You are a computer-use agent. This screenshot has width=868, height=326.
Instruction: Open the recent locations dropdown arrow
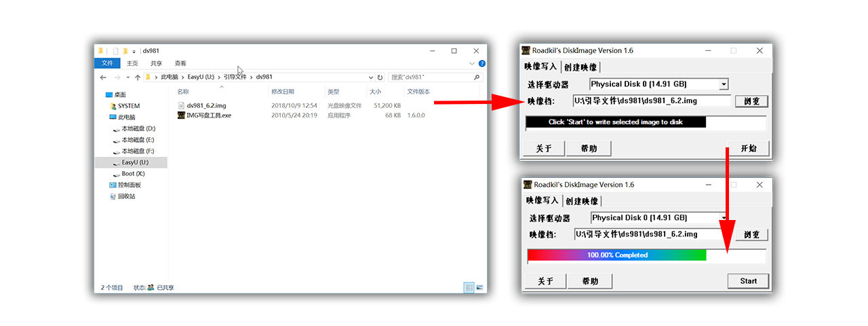tap(128, 77)
